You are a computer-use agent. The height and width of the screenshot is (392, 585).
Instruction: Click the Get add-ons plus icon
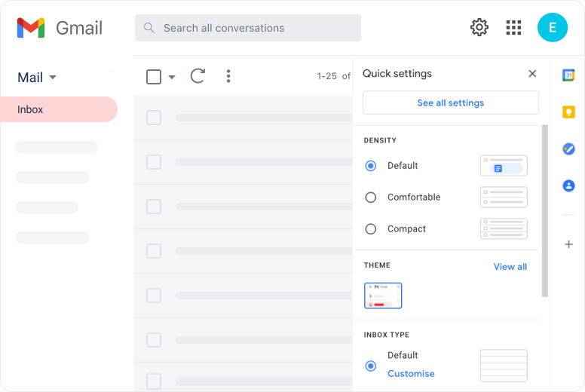click(x=568, y=244)
